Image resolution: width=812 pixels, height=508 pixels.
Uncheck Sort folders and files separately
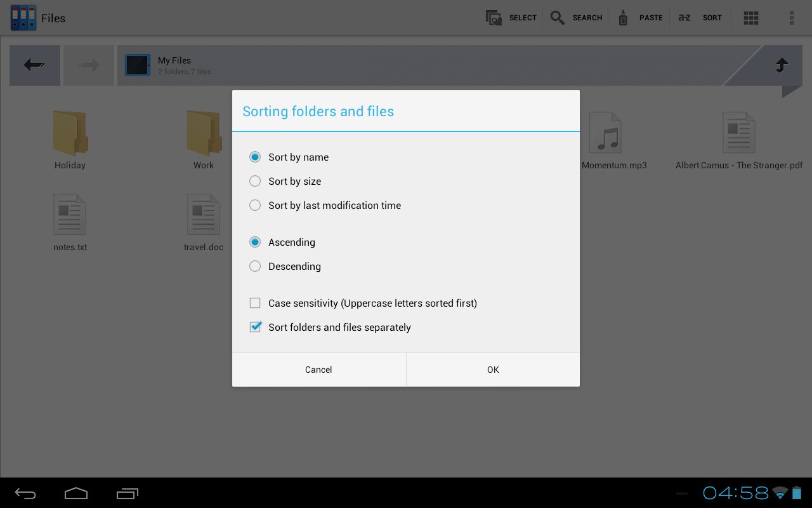click(255, 327)
